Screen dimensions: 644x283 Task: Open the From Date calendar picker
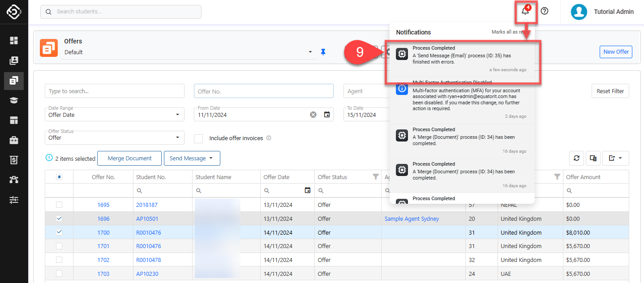pos(327,115)
